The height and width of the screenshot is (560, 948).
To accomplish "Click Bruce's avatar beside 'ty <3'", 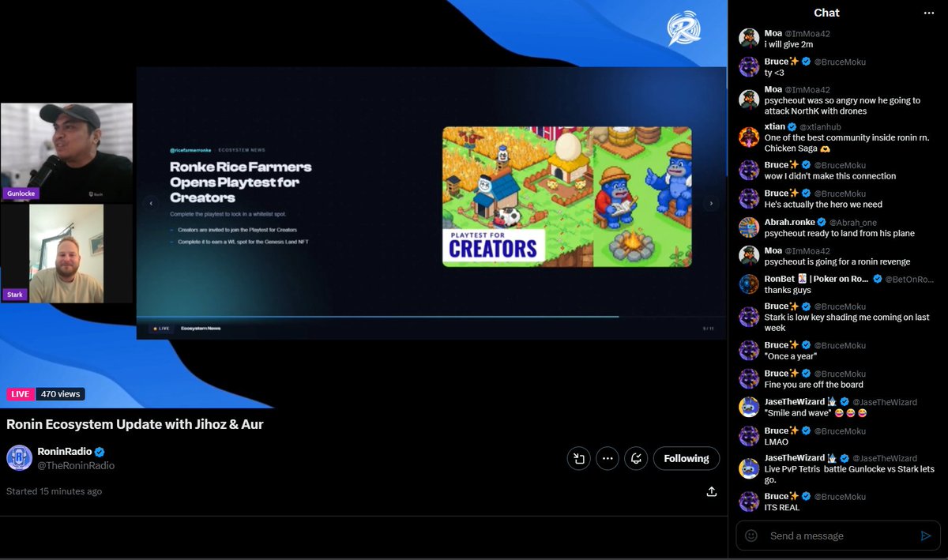I will click(749, 66).
